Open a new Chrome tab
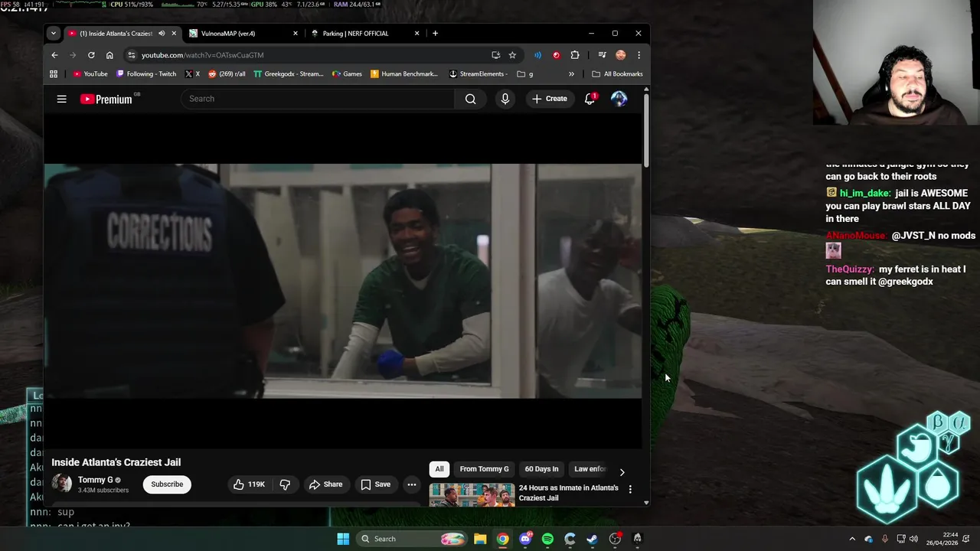 coord(435,34)
